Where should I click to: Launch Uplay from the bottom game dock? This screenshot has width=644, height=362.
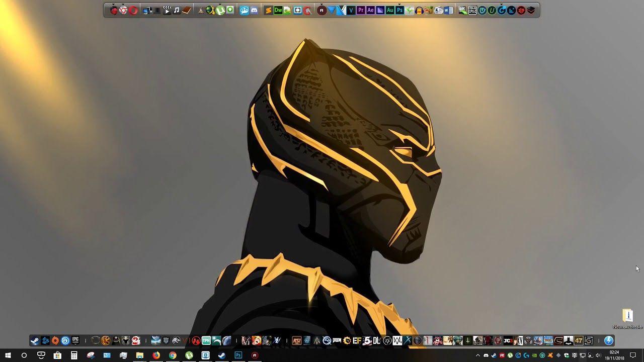pos(65,341)
